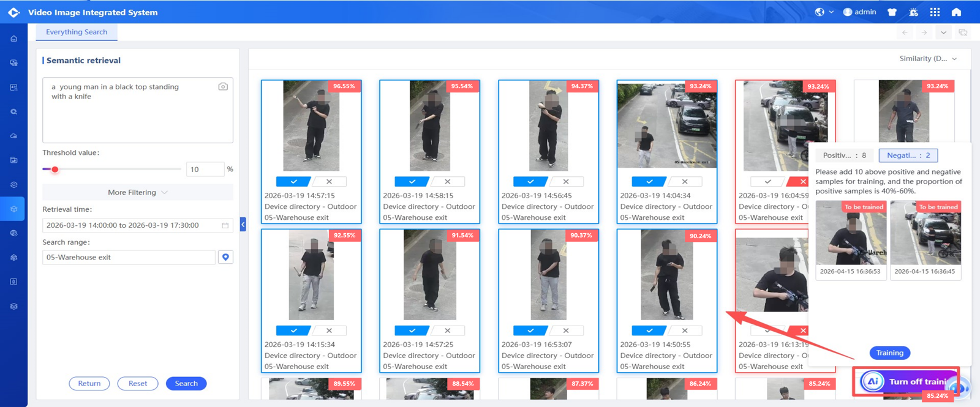Click the camera image-upload icon in query box
Screen dimensions: 980x407
tap(223, 87)
